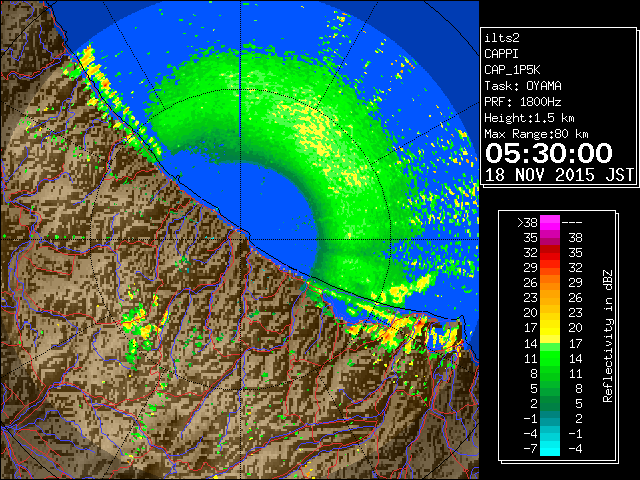Screen dimensions: 640x480
Task: Click the PRF: 1800Hz line
Action: point(523,102)
